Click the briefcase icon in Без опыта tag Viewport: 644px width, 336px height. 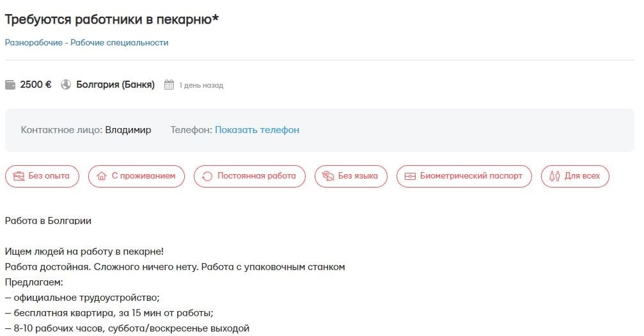click(x=20, y=176)
